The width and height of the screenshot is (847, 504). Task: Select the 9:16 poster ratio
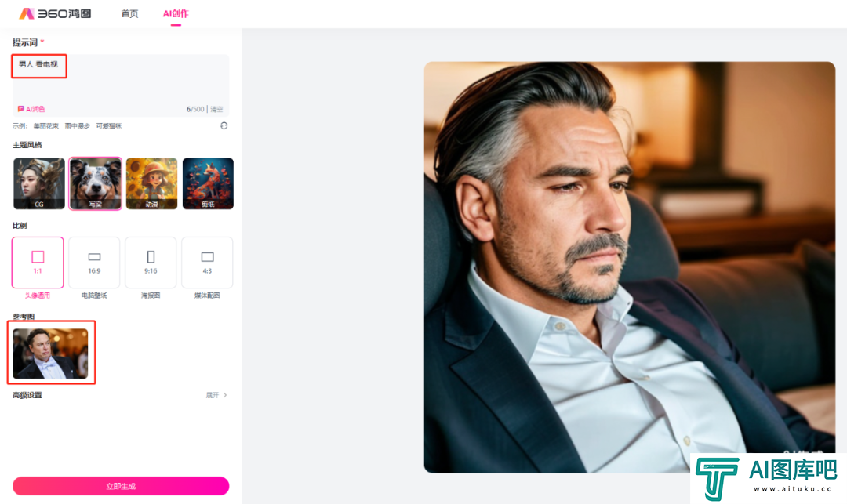(x=151, y=263)
